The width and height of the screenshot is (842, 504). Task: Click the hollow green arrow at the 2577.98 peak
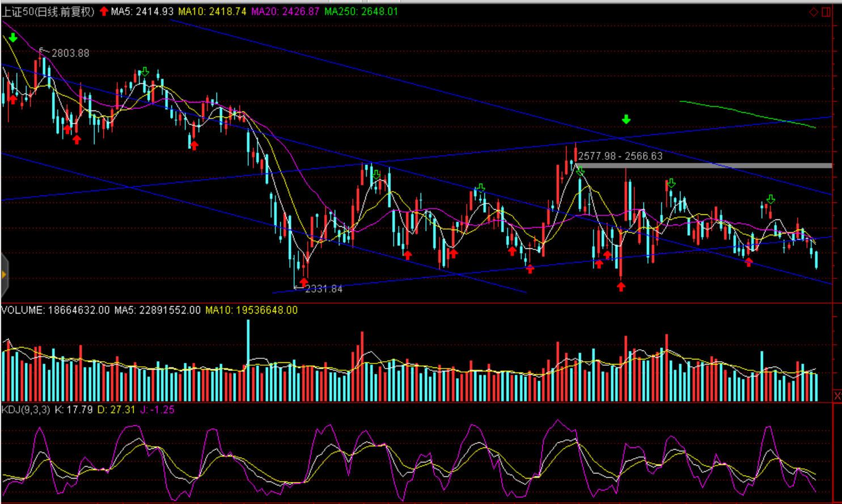point(580,171)
